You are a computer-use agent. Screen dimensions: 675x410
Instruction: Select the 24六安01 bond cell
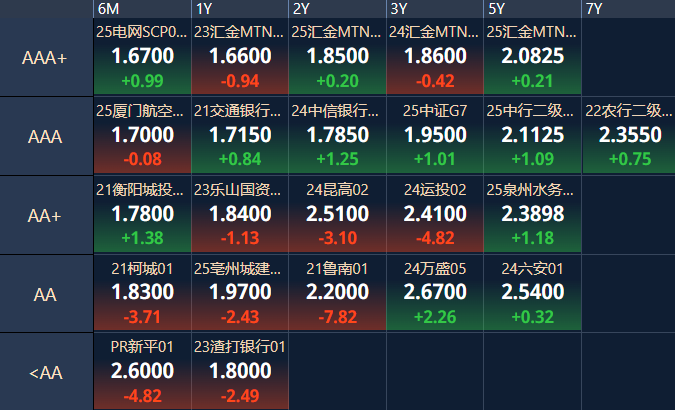531,293
